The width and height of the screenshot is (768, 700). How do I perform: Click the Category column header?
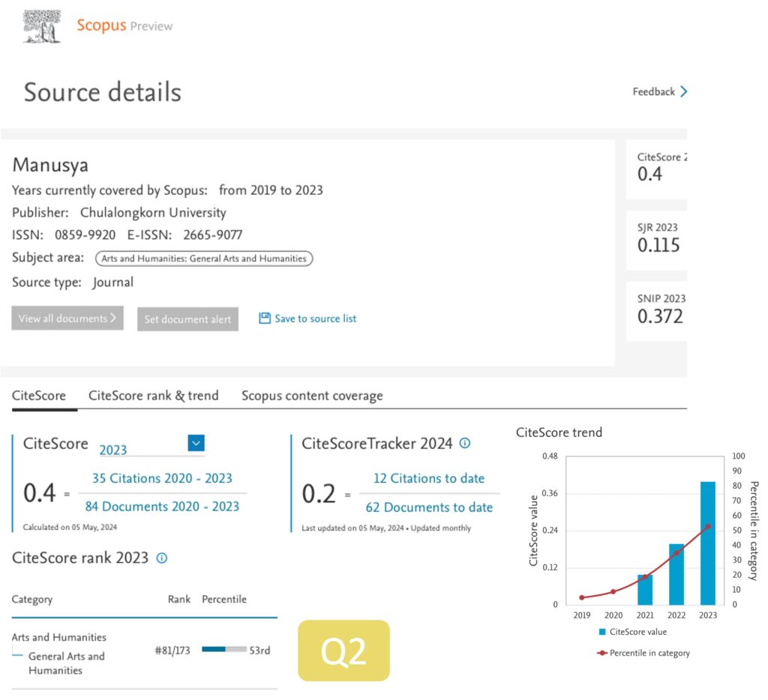[x=32, y=600]
